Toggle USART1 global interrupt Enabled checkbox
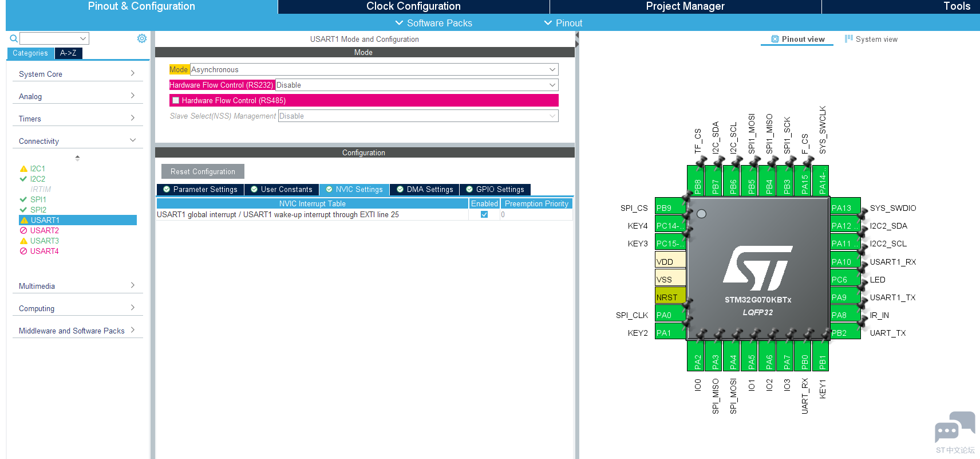Screen dimensions: 980x459 [484, 214]
